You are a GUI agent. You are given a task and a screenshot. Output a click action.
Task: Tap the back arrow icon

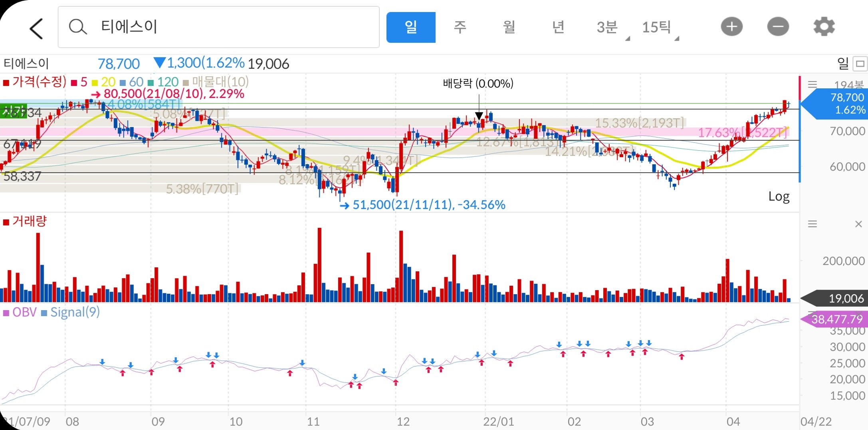coord(36,28)
